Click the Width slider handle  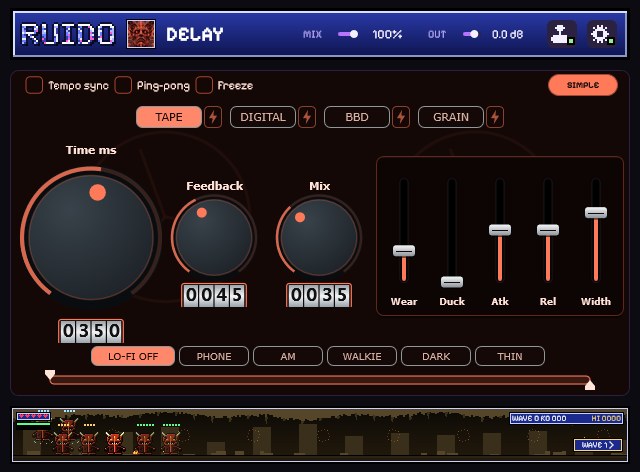point(596,212)
